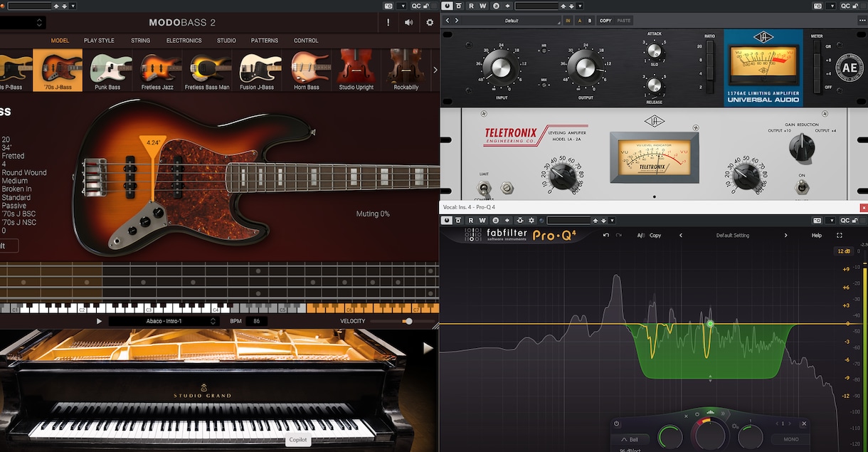Screen dimensions: 868x452
Task: Open the Pro-Q 4 Help menu
Action: pyautogui.click(x=817, y=235)
